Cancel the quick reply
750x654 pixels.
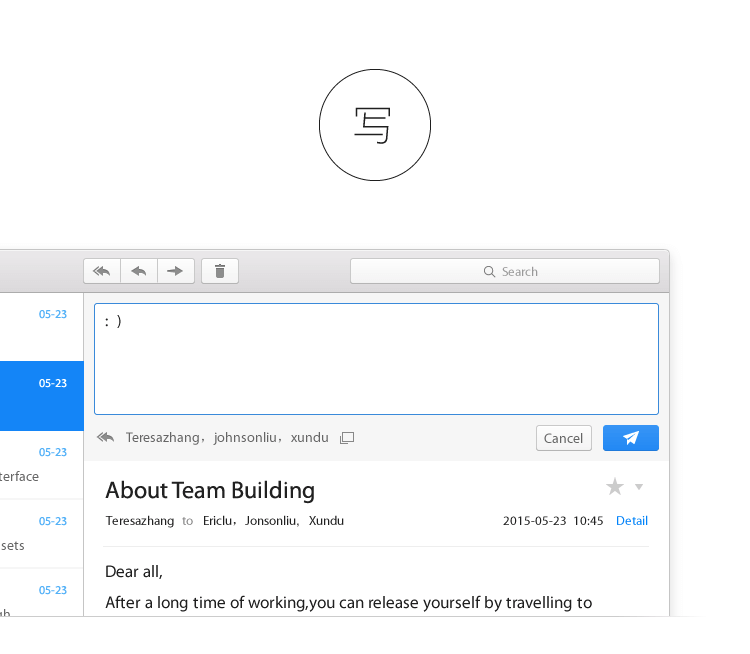click(563, 438)
